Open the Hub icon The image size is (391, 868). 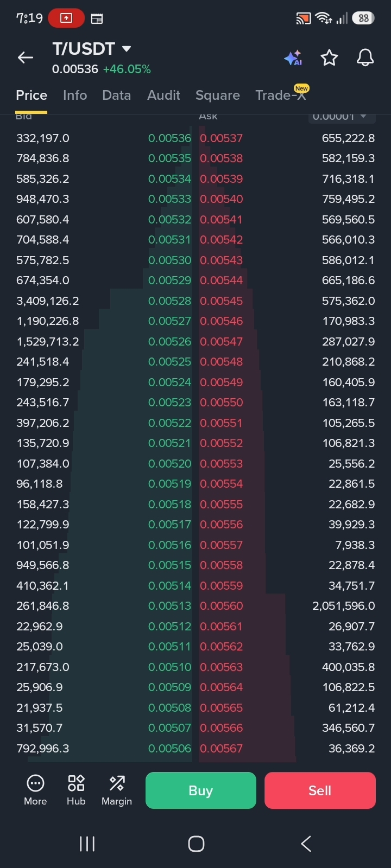coord(76,790)
